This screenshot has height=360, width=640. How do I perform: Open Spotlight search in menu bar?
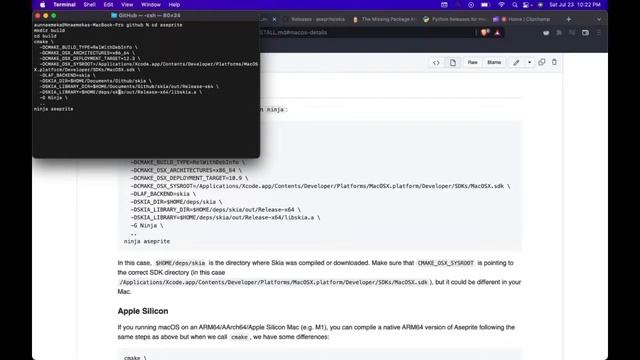pos(515,5)
